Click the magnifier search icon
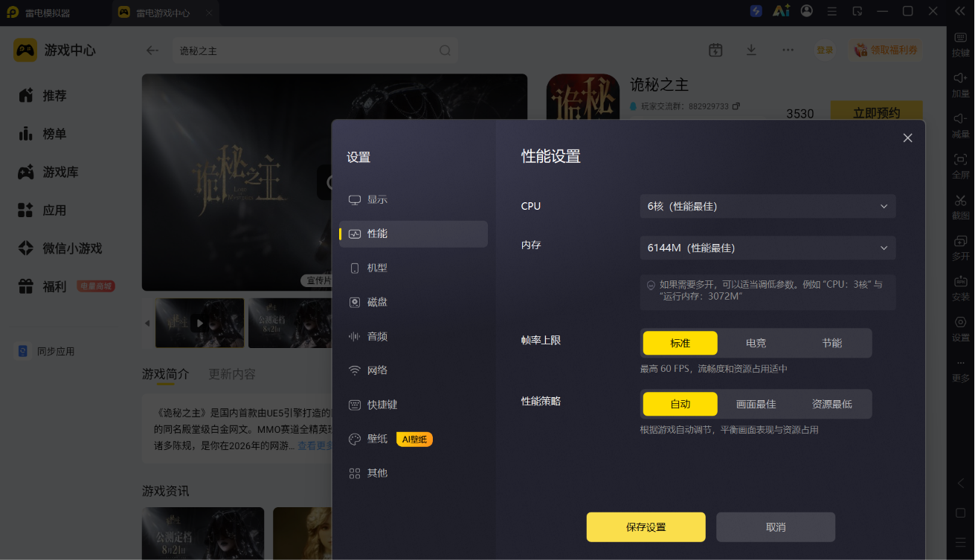The height and width of the screenshot is (560, 975). click(445, 51)
